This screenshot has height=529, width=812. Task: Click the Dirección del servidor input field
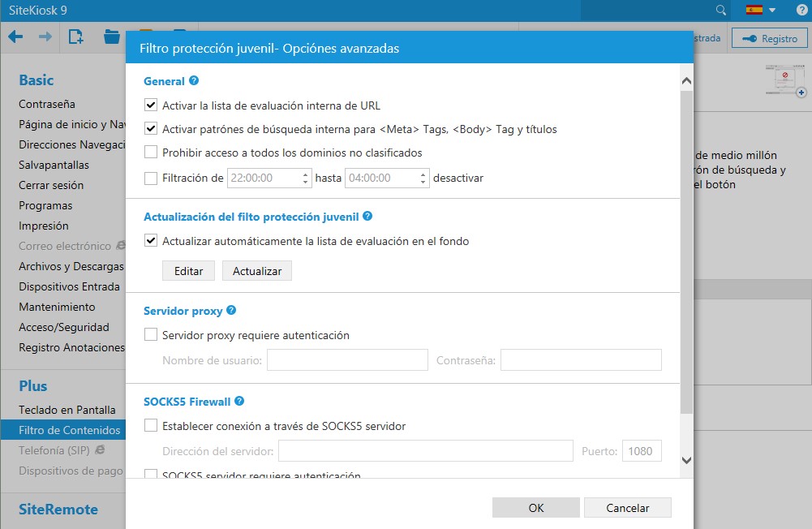click(x=426, y=451)
